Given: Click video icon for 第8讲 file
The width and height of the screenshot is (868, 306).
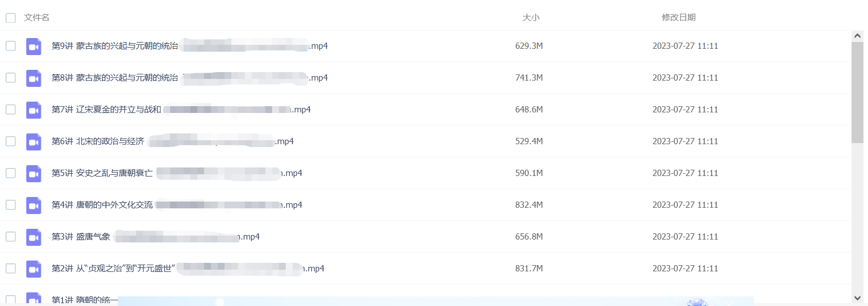Looking at the screenshot, I should coord(33,78).
